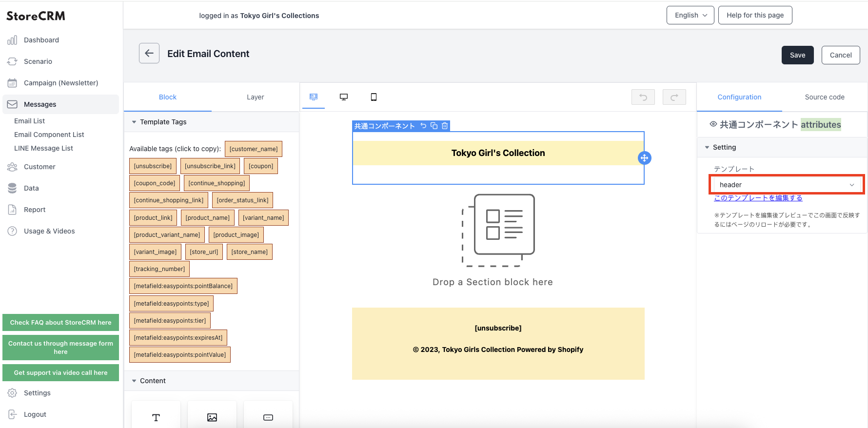Open the Source code tab
The image size is (868, 428).
(825, 97)
